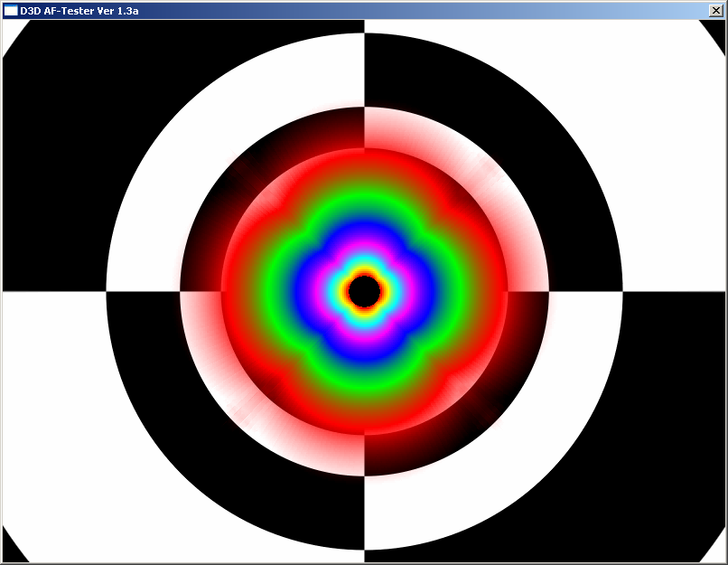Click the D3D AF-Tester Ver 1.3a title text
This screenshot has height=565, width=728.
pos(79,10)
